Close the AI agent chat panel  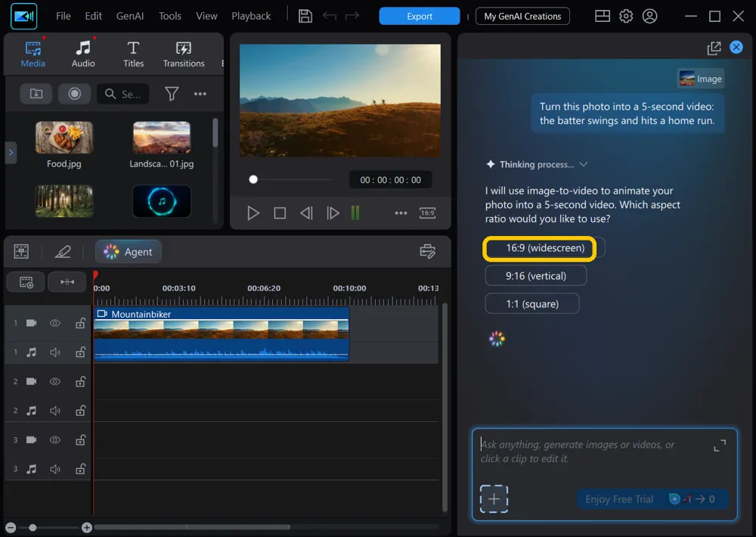[x=736, y=47]
